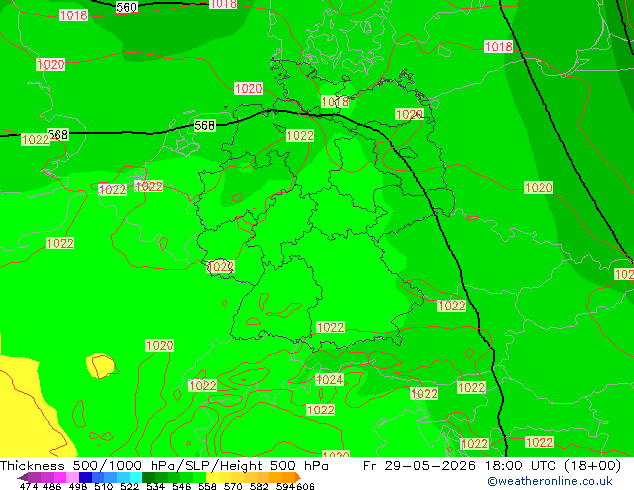634x490 pixels.
Task: Click the purple arrow at the legend's left end
Action: pyautogui.click(x=22, y=478)
